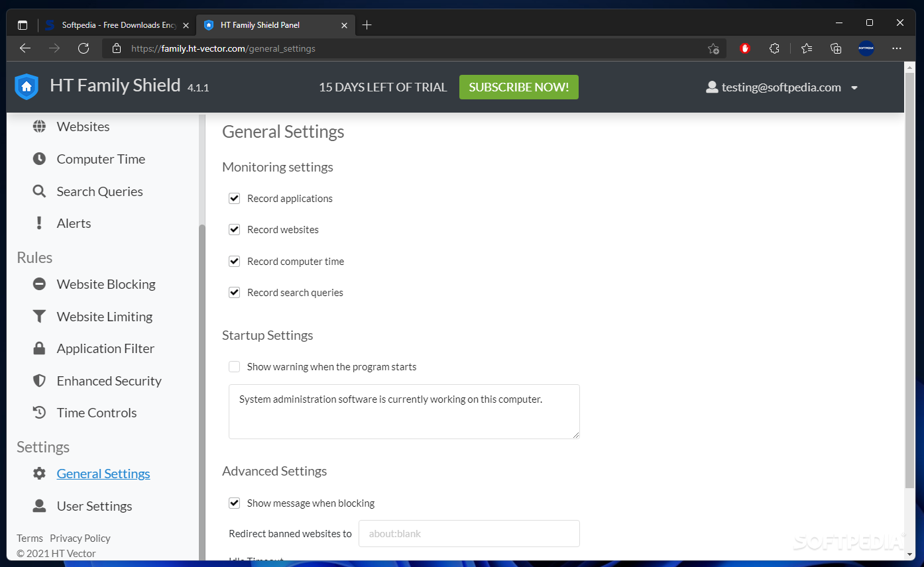924x567 pixels.
Task: Uncheck Record computer time checkbox
Action: click(234, 261)
